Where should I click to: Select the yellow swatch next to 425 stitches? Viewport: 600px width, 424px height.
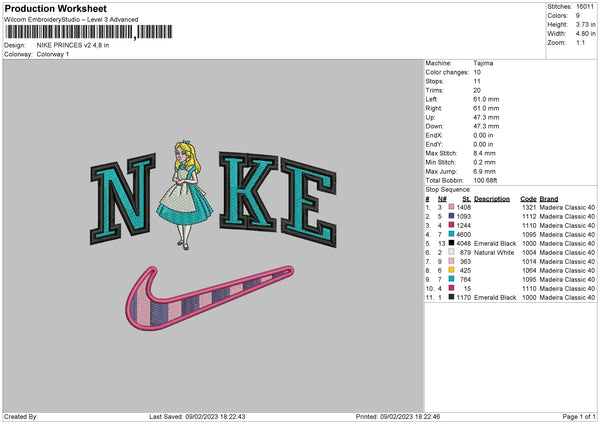(x=451, y=270)
